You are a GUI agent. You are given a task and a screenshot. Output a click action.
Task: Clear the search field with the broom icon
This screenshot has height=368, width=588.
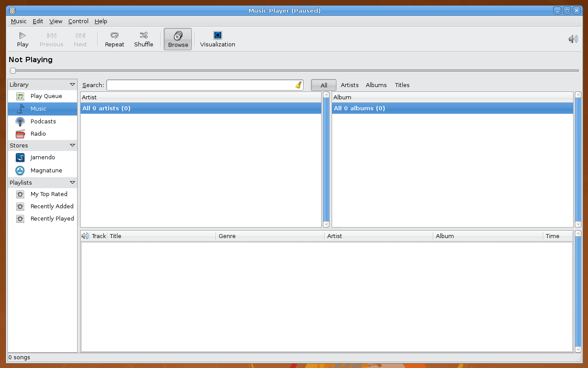(298, 85)
